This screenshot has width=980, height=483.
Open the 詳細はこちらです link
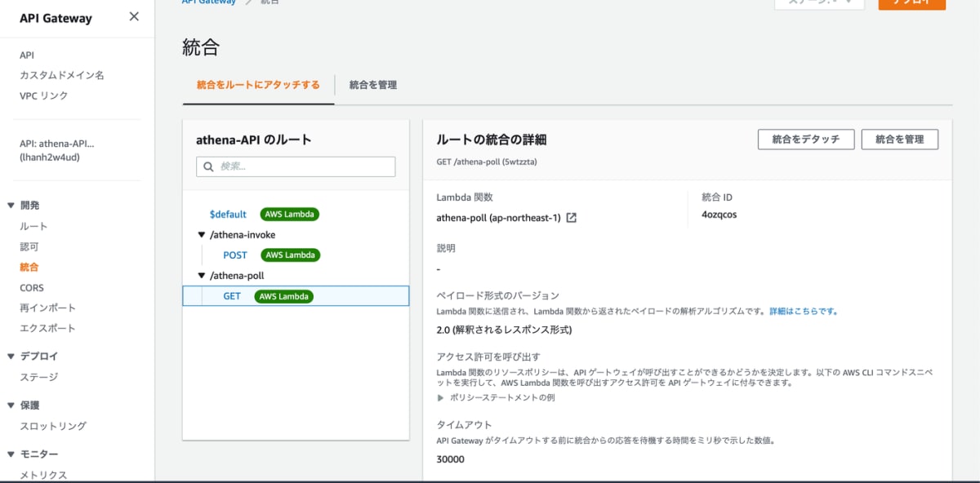(804, 311)
